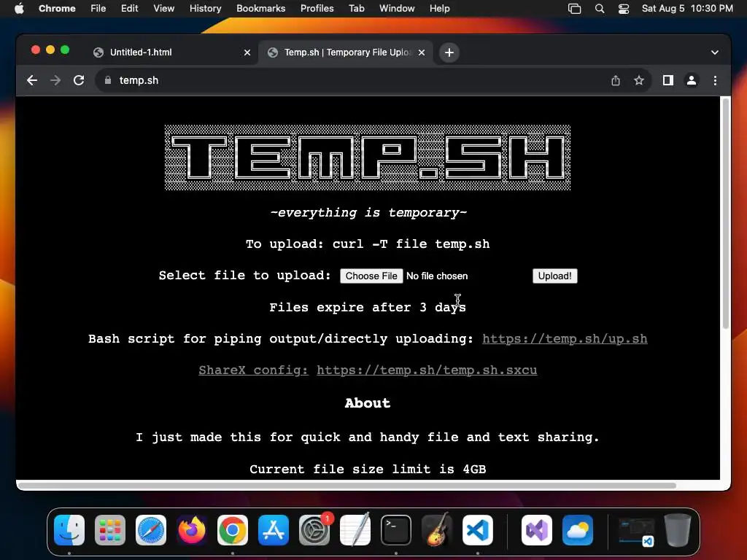
Task: Open the File menu
Action: [98, 9]
